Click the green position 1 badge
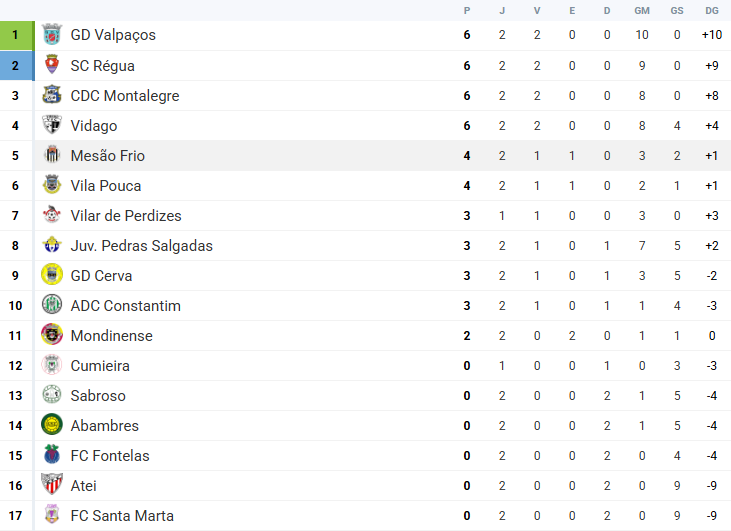The image size is (731, 531). coord(17,35)
